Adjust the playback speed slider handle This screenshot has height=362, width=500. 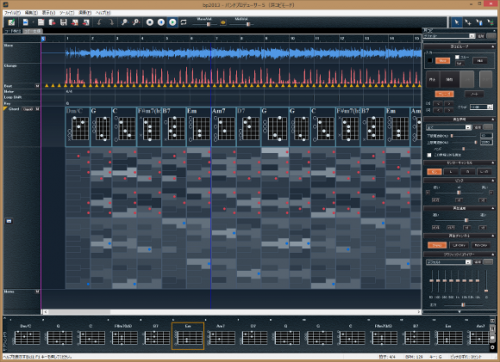(466, 220)
